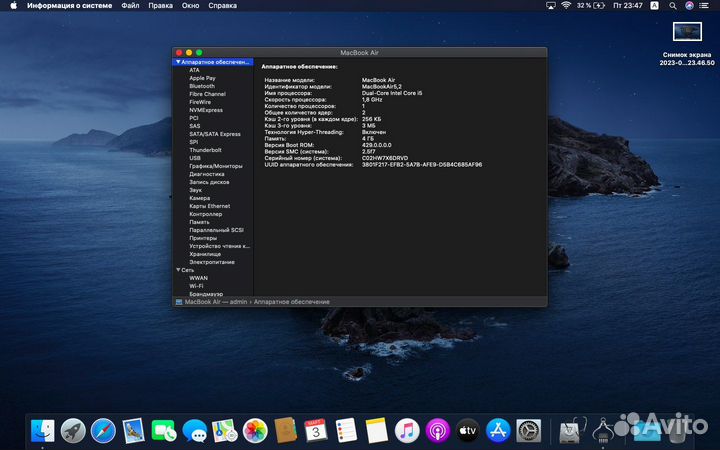Select Thunderbolt in the sidebar
This screenshot has height=450, width=720.
(x=205, y=150)
